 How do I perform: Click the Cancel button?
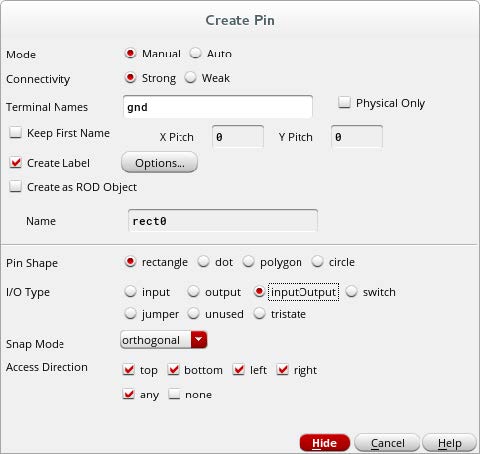coord(387,443)
